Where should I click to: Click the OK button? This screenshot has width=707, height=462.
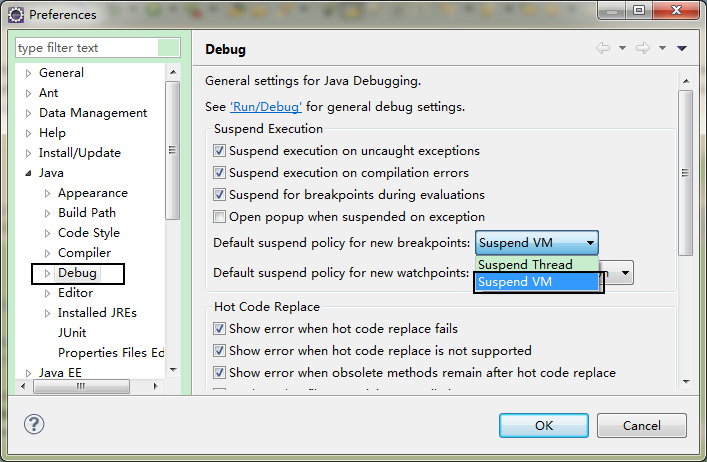543,425
